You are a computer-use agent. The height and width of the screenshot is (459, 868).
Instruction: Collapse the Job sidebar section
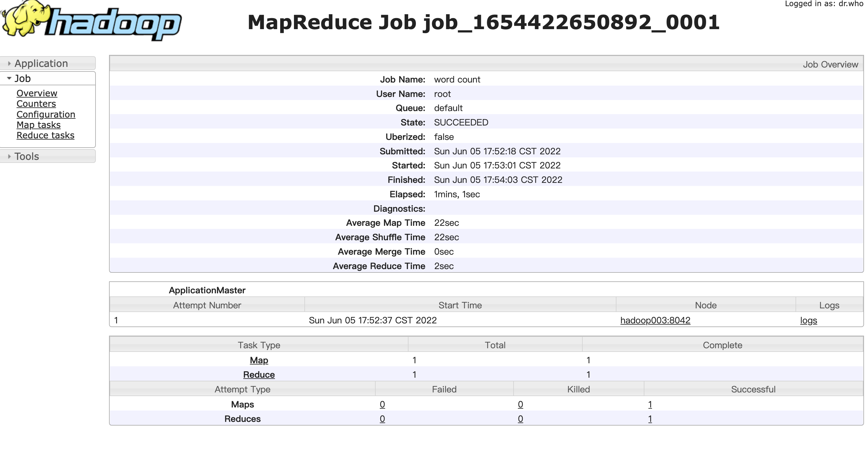[x=48, y=79]
